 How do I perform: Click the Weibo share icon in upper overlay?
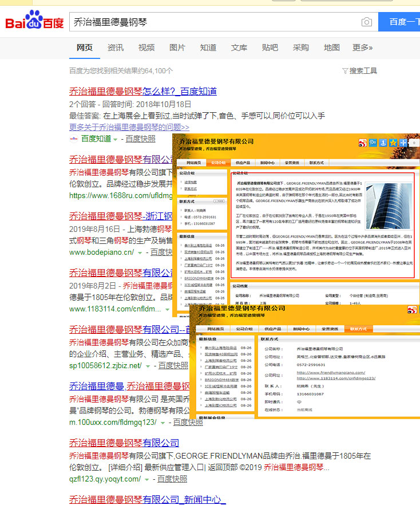[363, 143]
